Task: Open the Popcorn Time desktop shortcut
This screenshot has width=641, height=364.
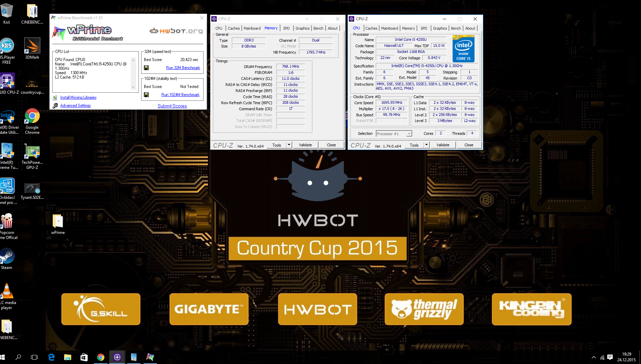Action: click(x=7, y=226)
